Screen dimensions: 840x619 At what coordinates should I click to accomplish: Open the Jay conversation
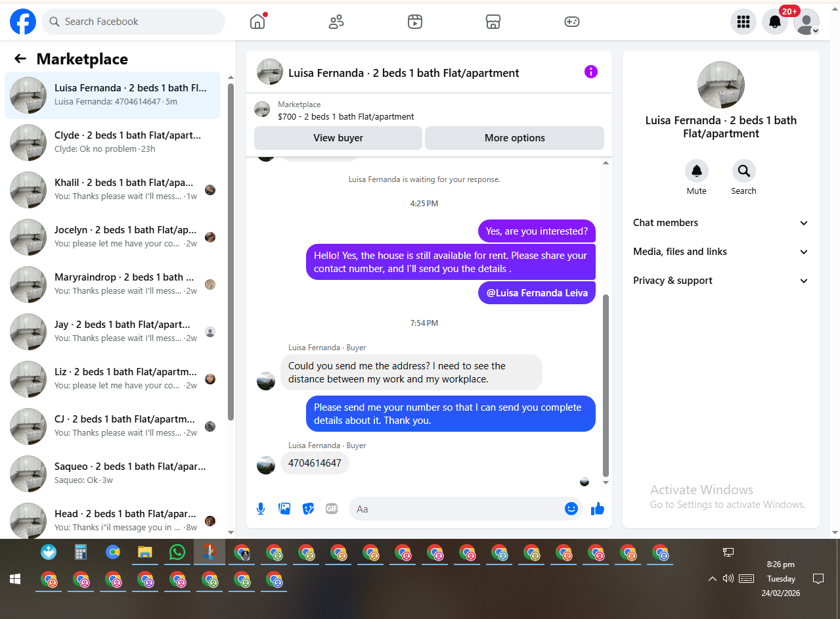[x=113, y=332]
